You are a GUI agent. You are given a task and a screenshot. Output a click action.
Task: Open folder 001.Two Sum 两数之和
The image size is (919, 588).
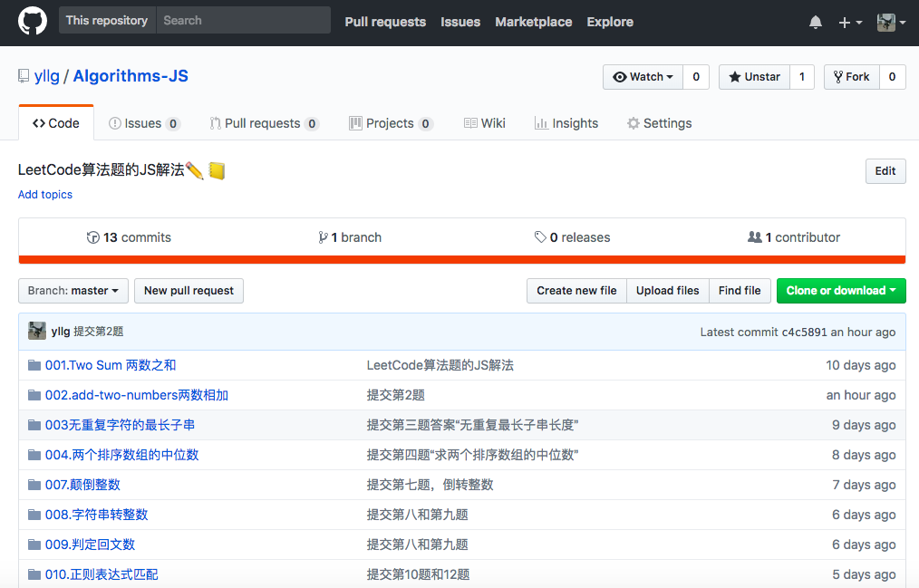(x=111, y=365)
